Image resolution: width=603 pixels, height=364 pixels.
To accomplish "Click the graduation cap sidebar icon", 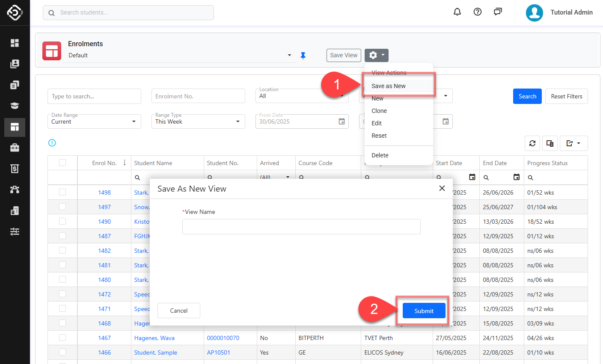I will pyautogui.click(x=15, y=106).
